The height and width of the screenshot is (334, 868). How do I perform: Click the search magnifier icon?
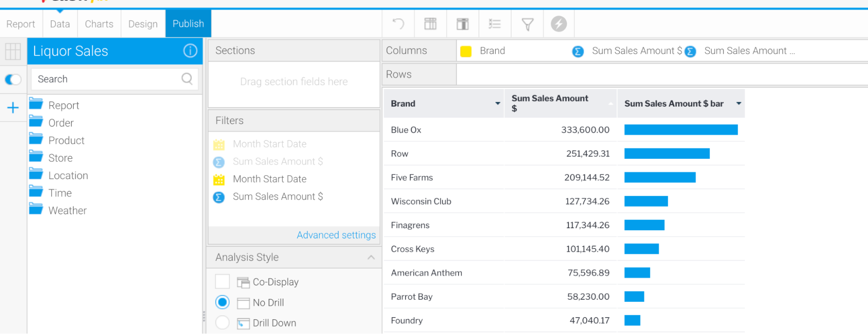187,79
